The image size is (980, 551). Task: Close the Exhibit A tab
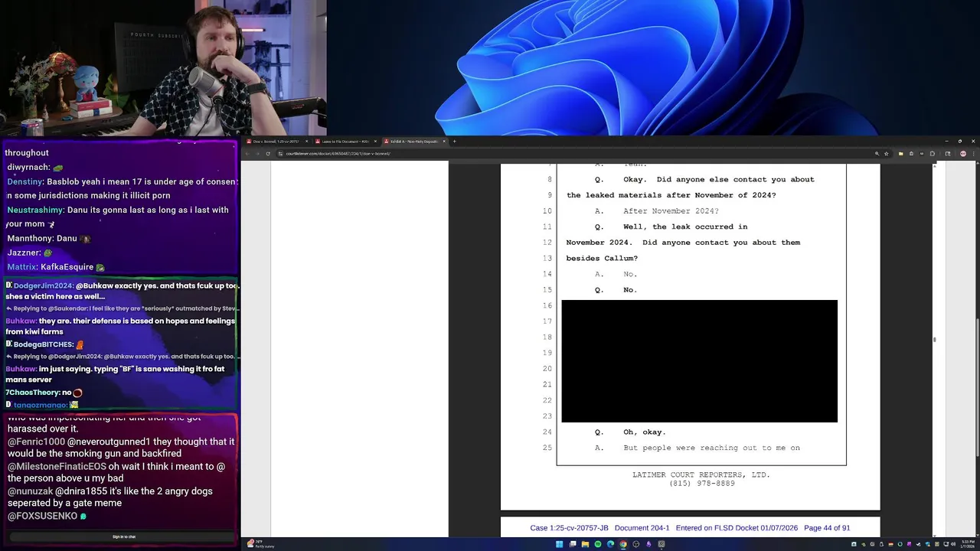[444, 141]
